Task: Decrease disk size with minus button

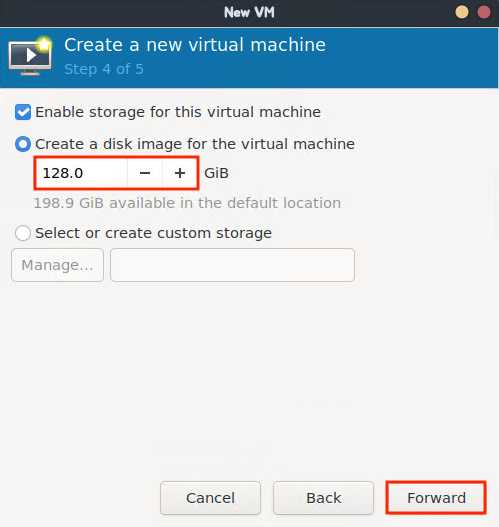Action: coord(145,173)
